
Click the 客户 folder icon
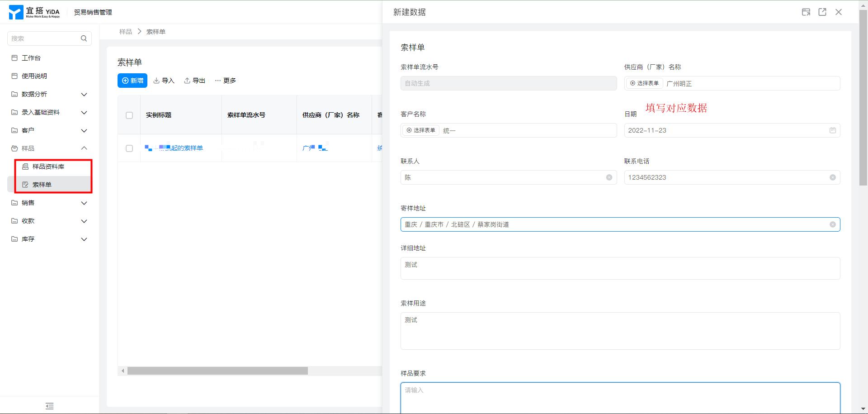[x=14, y=130]
